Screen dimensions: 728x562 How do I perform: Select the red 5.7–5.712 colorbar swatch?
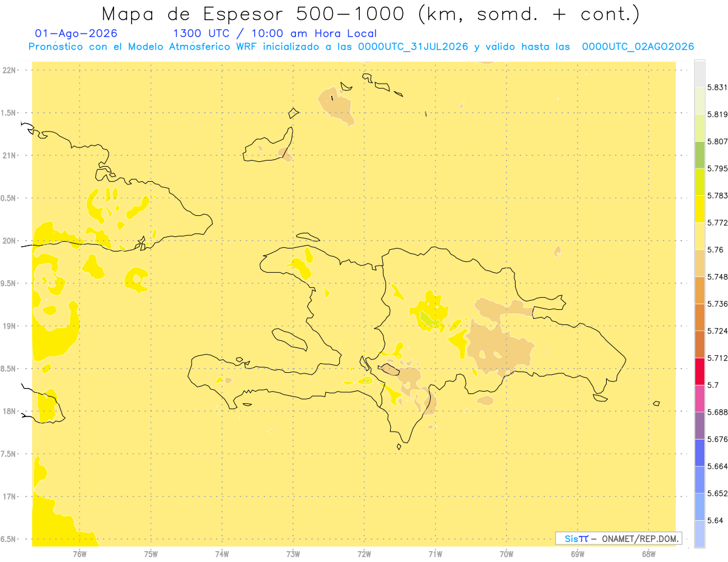point(699,371)
